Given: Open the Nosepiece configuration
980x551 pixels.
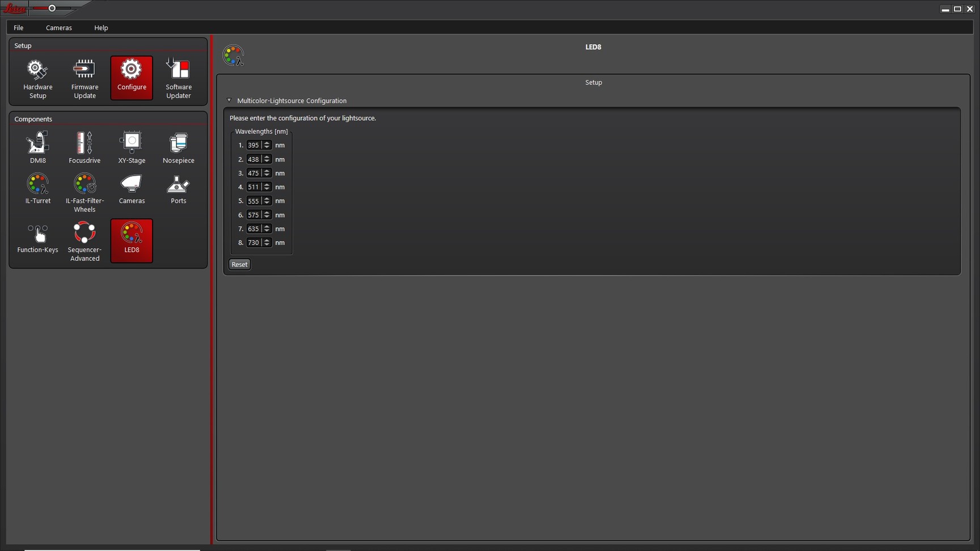Looking at the screenshot, I should [178, 147].
